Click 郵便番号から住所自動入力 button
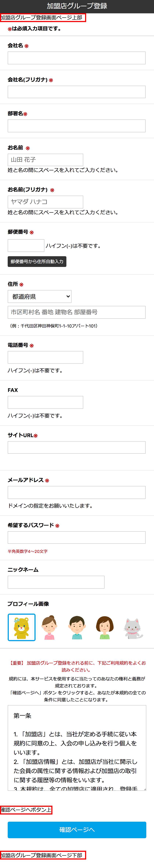This screenshot has width=154, height=868. (x=37, y=261)
